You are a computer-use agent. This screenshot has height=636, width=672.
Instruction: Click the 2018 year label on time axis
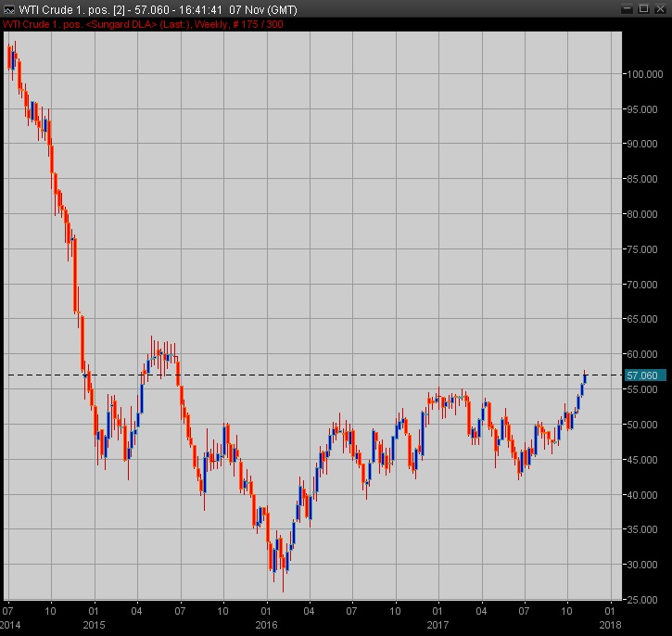(610, 625)
